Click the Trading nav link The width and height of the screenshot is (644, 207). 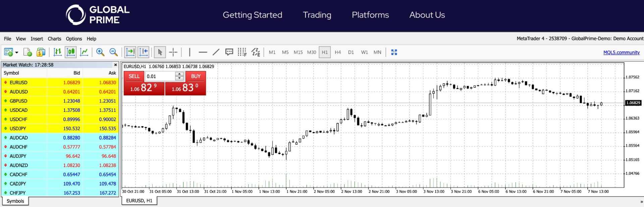(x=317, y=15)
